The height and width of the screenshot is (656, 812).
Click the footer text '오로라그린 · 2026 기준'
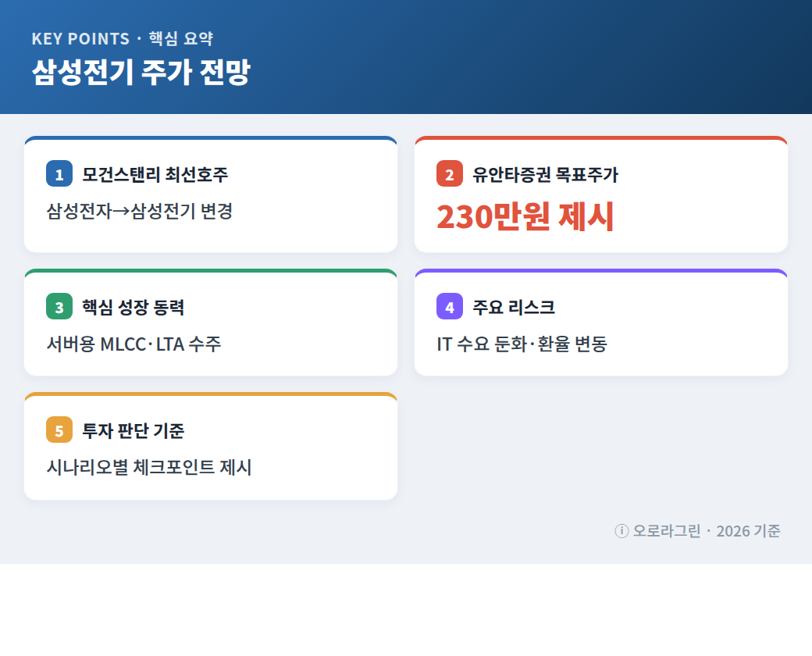pyautogui.click(x=707, y=531)
